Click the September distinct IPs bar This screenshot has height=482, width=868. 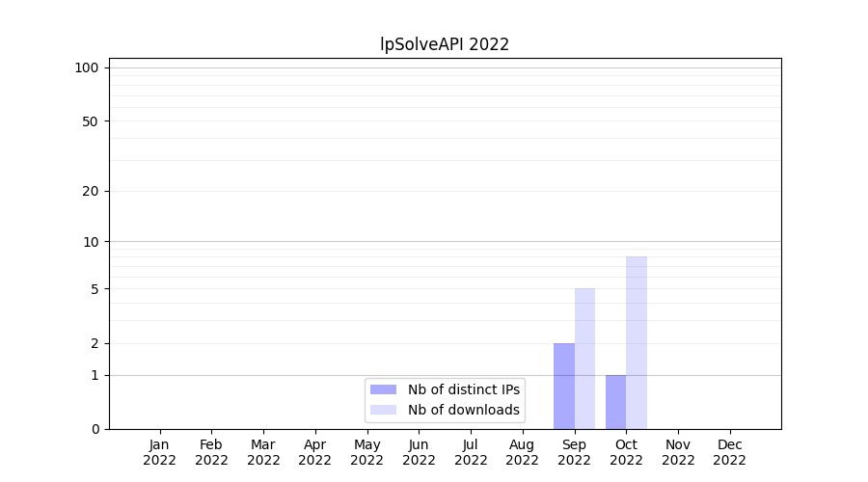564,386
